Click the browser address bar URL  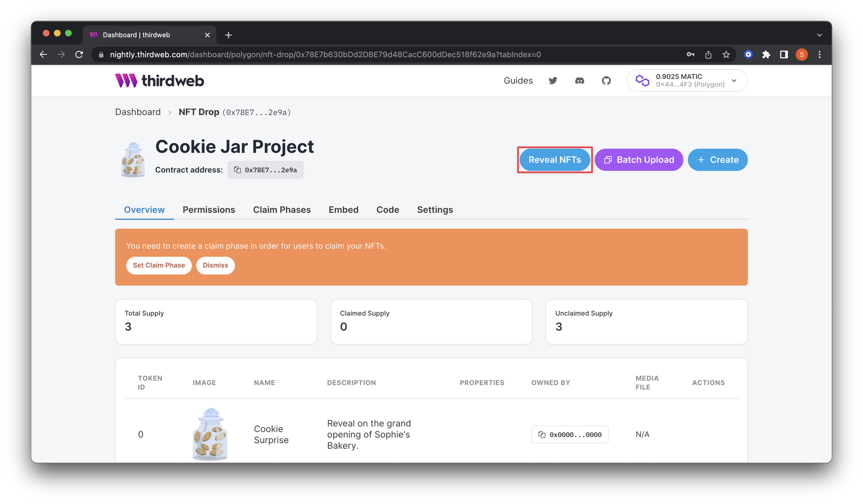coord(325,55)
